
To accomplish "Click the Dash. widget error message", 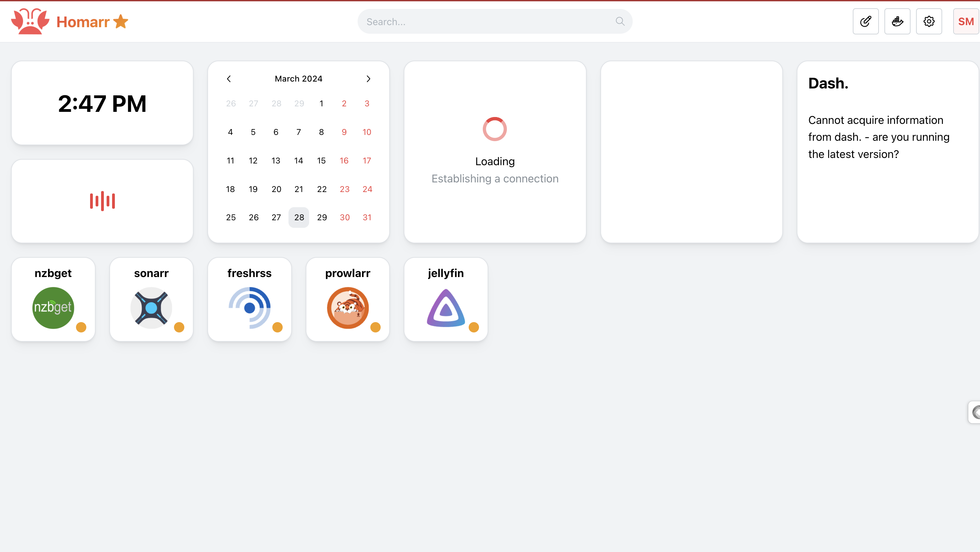I will (x=880, y=136).
